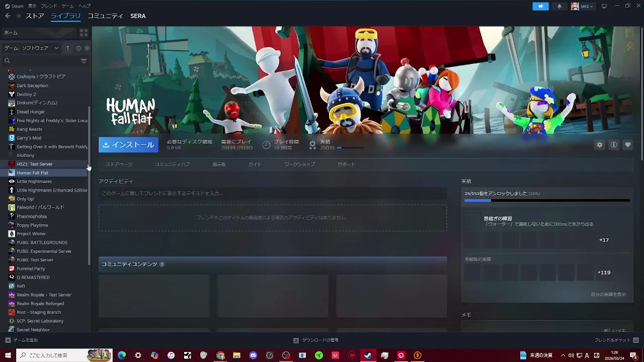Go back with the left arrow

(8, 16)
